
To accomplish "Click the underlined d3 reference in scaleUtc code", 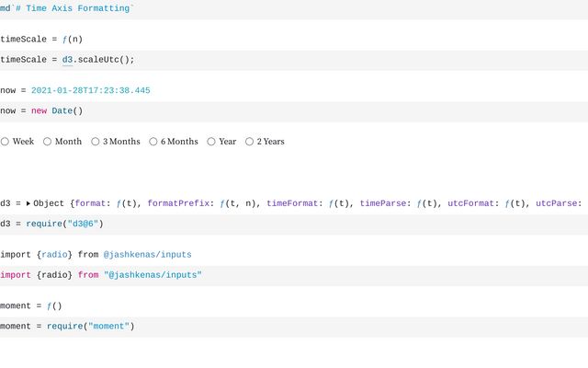I will click(67, 60).
